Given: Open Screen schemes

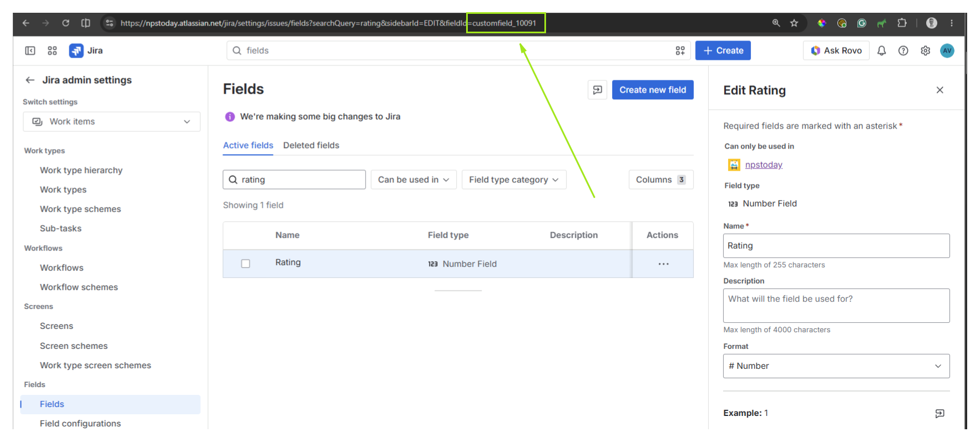Looking at the screenshot, I should (x=74, y=346).
